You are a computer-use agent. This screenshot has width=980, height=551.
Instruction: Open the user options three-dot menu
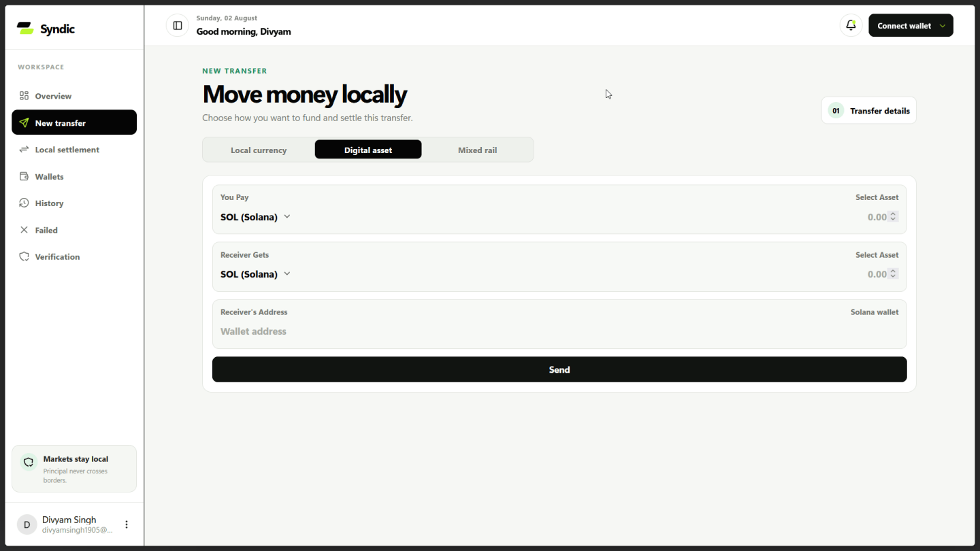tap(126, 524)
